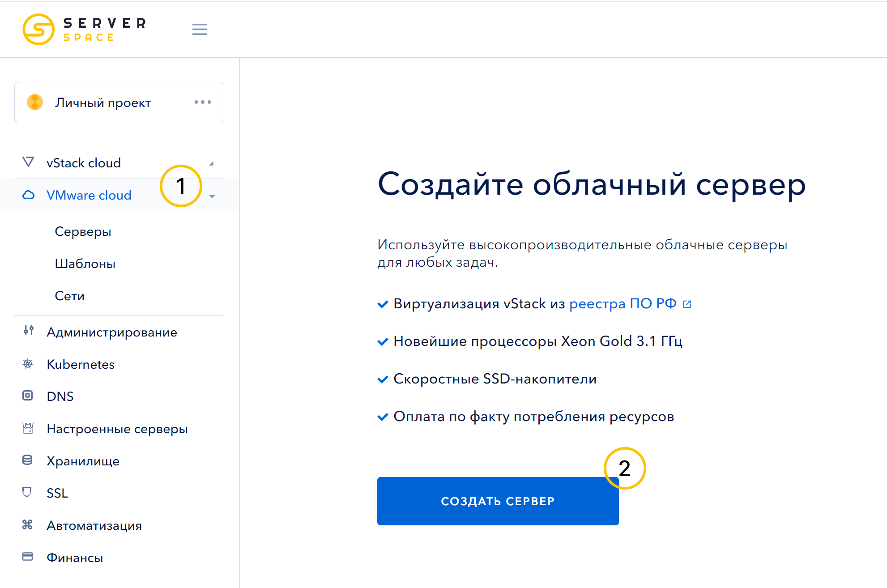Click the VMware cloud icon
Viewport: 887px width, 588px height.
(28, 195)
